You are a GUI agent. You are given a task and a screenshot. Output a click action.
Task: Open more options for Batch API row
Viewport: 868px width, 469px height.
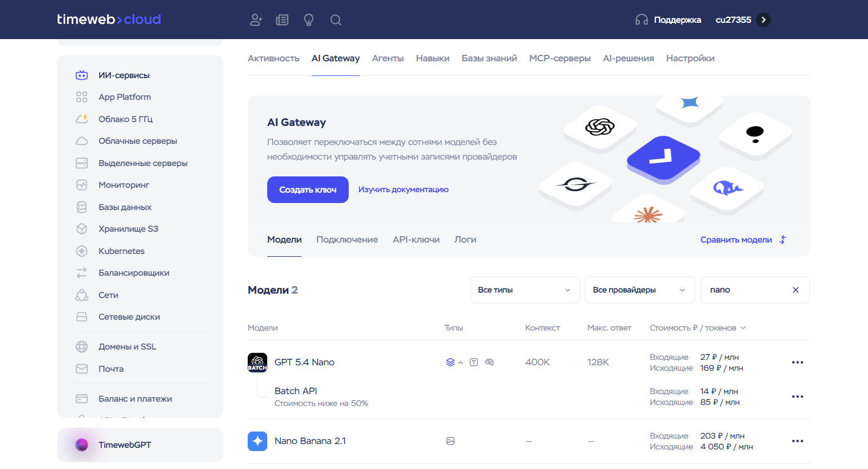click(x=797, y=396)
